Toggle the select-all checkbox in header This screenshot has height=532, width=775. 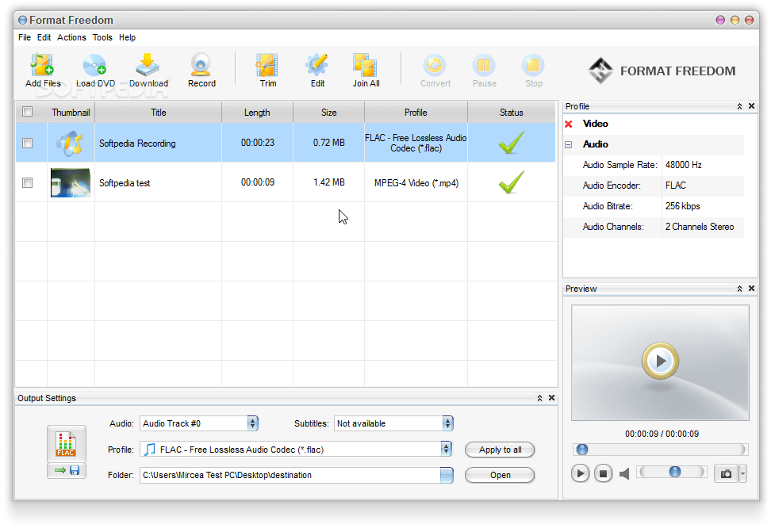[27, 112]
